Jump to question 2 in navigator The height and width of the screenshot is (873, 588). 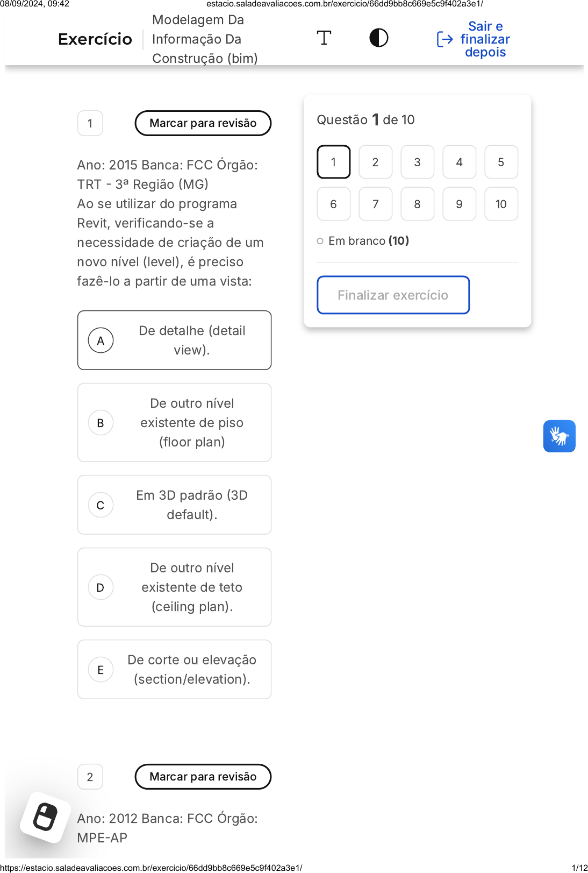click(375, 162)
